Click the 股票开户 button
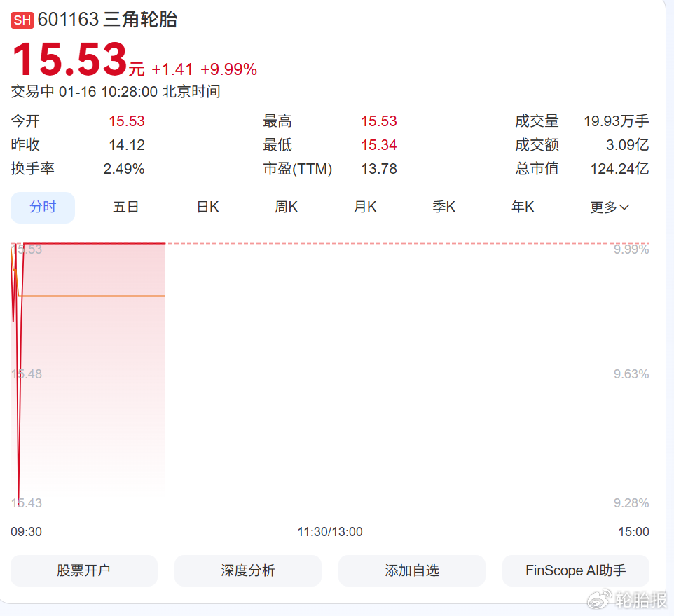This screenshot has height=616, width=674. [x=84, y=570]
